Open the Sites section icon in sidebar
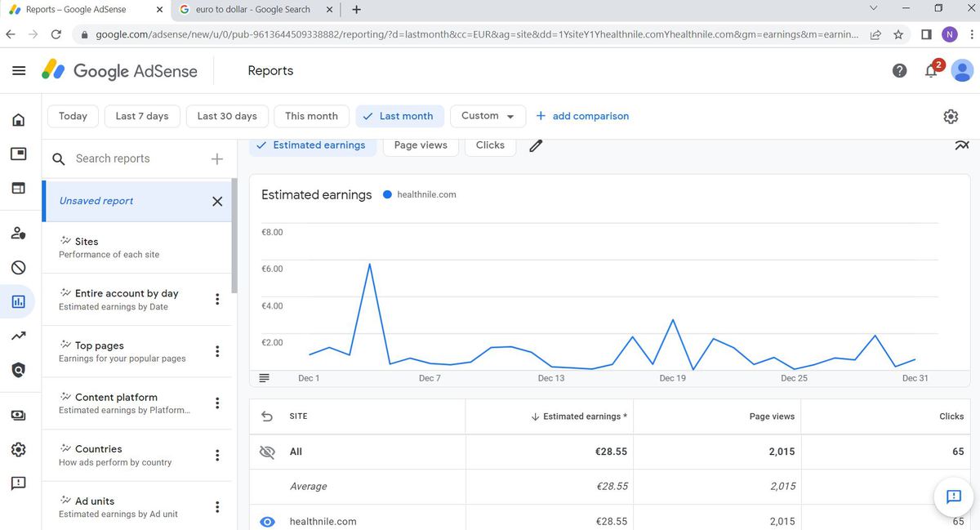Image resolution: width=980 pixels, height=530 pixels. click(18, 188)
